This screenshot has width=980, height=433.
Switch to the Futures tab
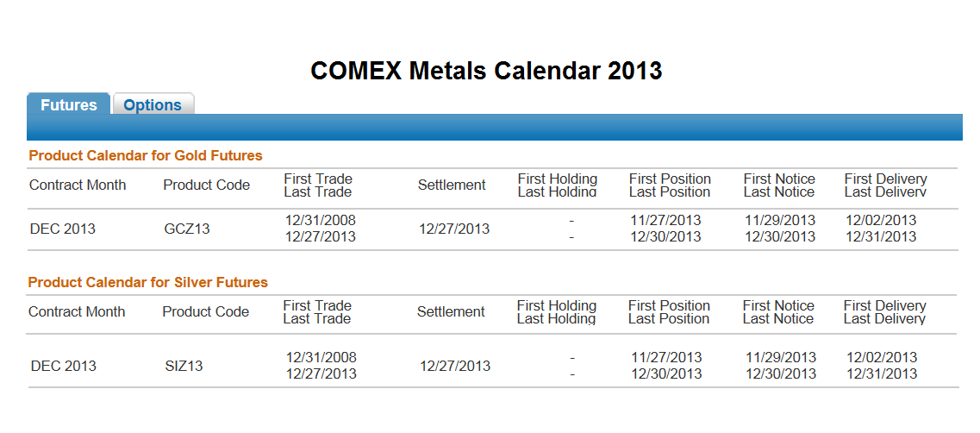click(69, 104)
